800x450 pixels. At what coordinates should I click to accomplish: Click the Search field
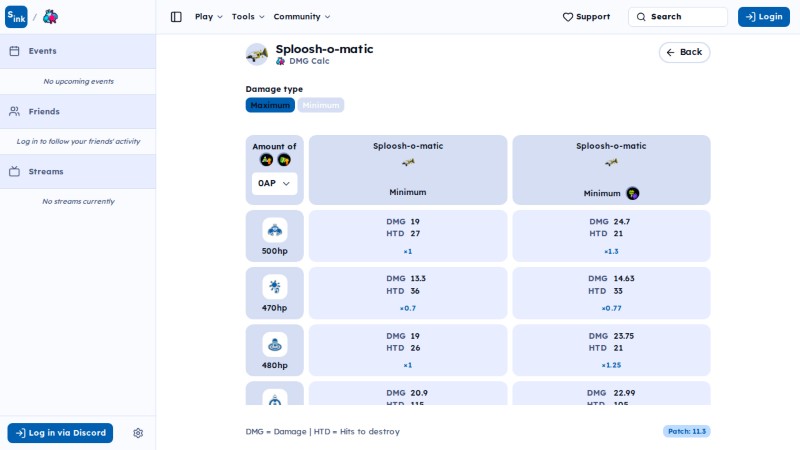coord(678,17)
